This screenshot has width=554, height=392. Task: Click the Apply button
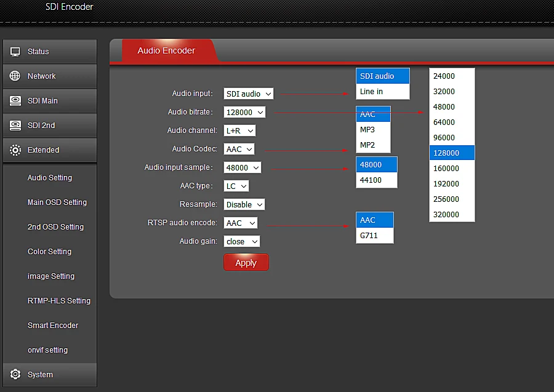246,262
